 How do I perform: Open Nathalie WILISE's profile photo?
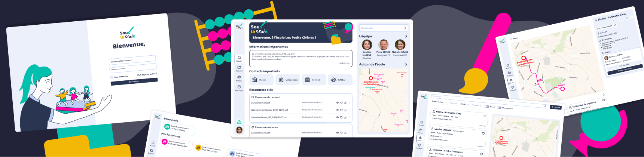pyautogui.click(x=400, y=44)
